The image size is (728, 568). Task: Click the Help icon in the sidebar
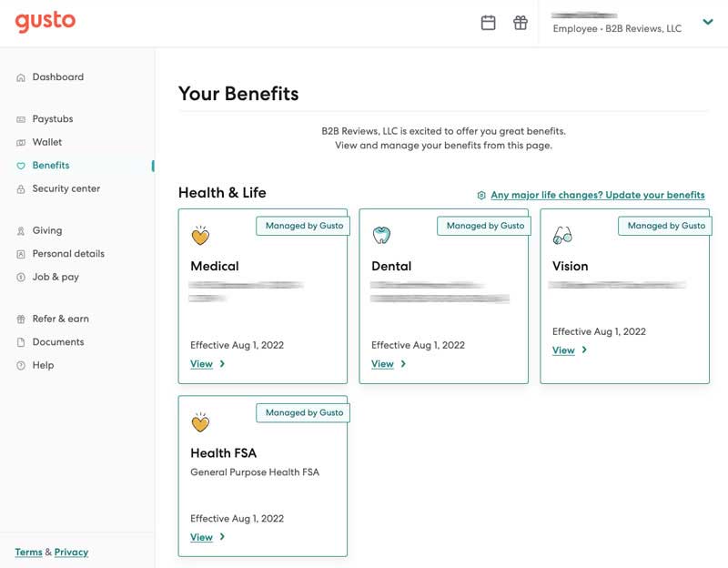pyautogui.click(x=19, y=365)
